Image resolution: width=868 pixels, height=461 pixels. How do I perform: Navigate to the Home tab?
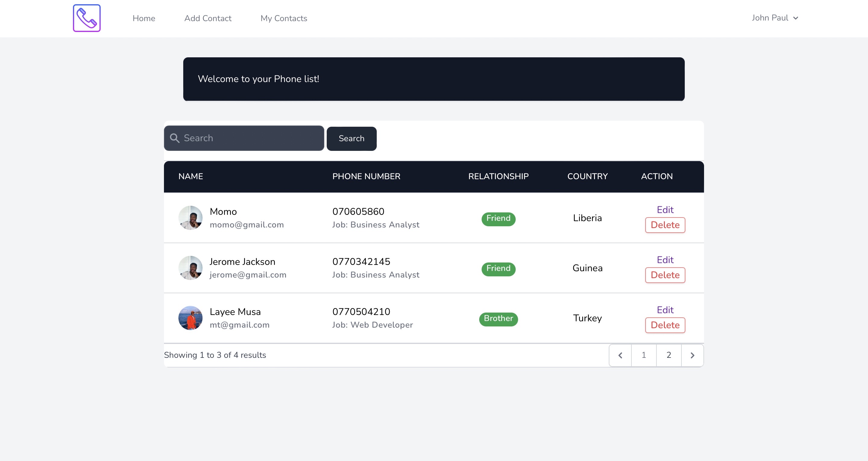[x=143, y=18]
